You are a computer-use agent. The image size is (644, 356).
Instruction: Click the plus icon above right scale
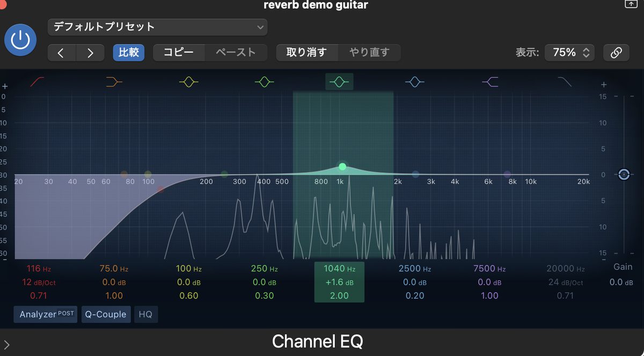tap(604, 85)
